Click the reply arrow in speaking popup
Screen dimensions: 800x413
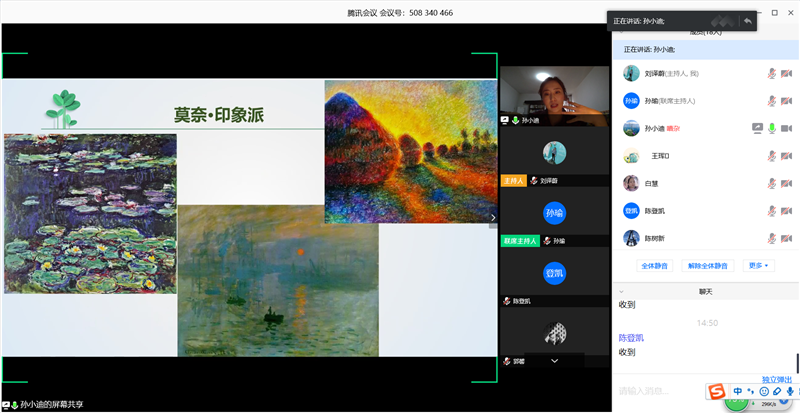[x=747, y=21]
